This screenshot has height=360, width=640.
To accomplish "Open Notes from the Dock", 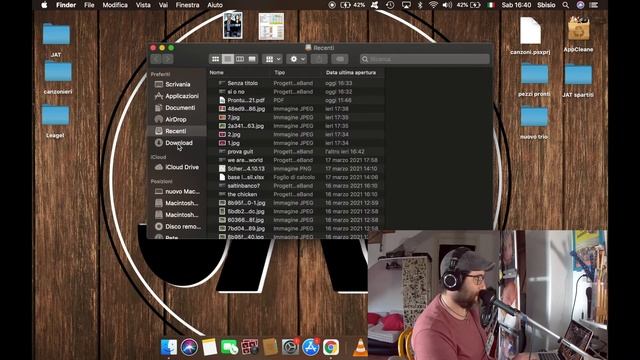I will click(209, 347).
